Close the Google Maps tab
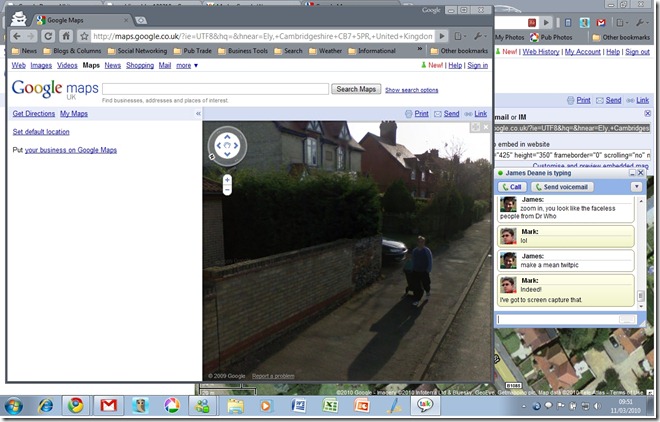 [126, 20]
